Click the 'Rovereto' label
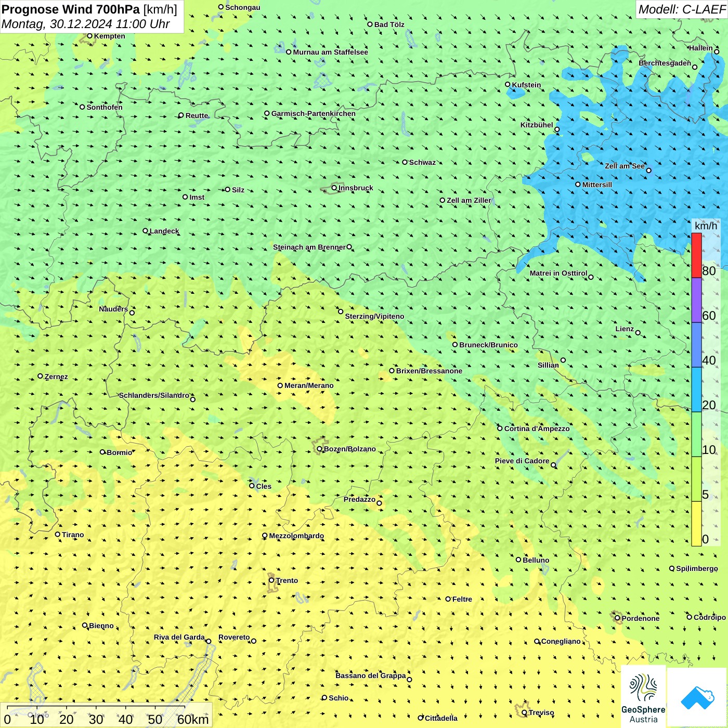 234,637
